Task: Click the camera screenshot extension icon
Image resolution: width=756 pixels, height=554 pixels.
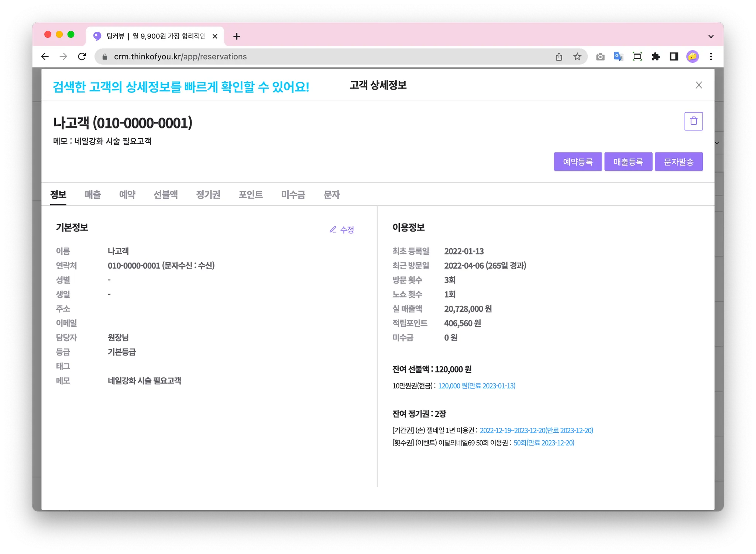Action: [600, 56]
